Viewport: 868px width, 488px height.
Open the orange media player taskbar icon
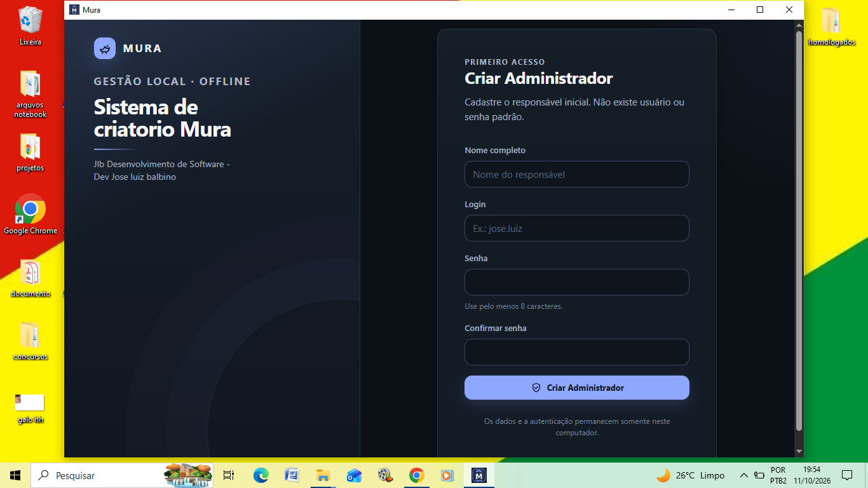[447, 475]
